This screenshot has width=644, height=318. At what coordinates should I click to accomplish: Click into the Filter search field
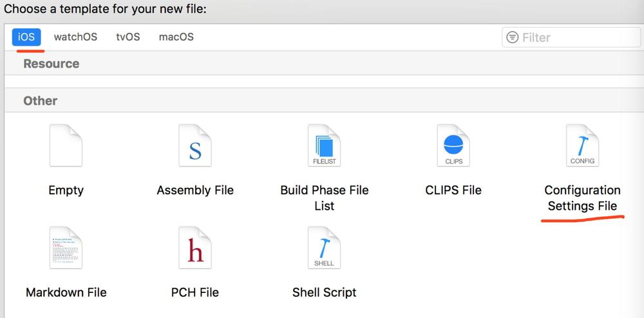[x=576, y=37]
